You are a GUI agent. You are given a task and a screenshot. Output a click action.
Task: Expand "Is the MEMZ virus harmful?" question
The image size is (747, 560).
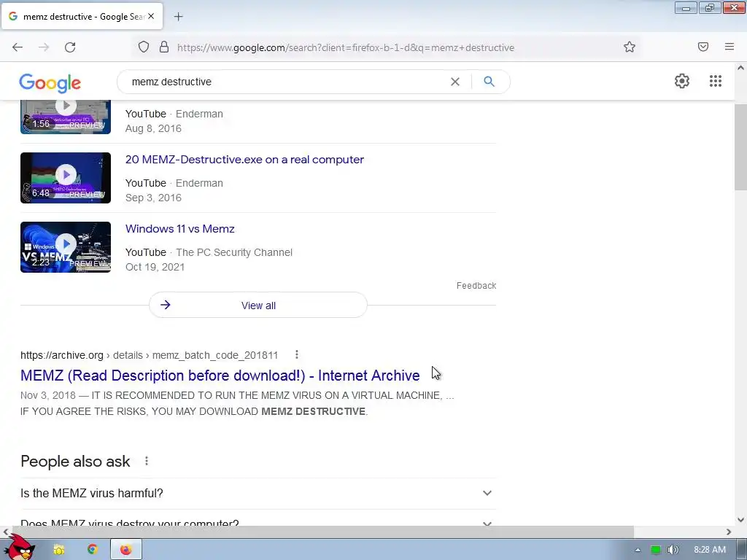258,494
